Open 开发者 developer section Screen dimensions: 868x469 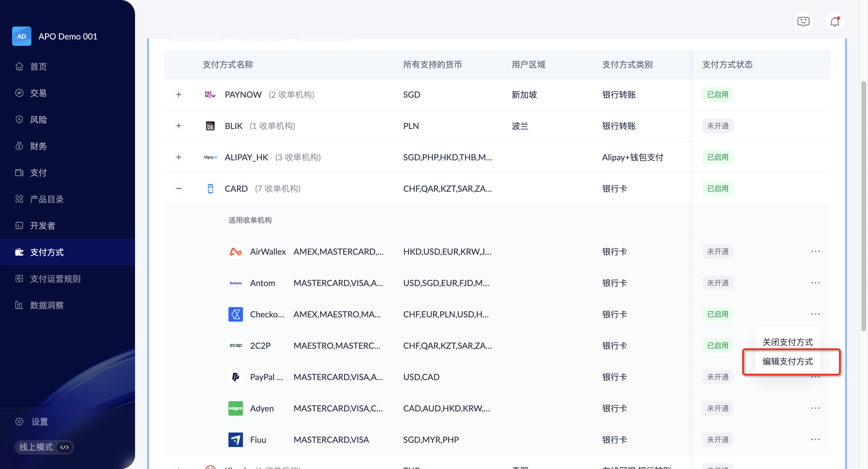[42, 225]
